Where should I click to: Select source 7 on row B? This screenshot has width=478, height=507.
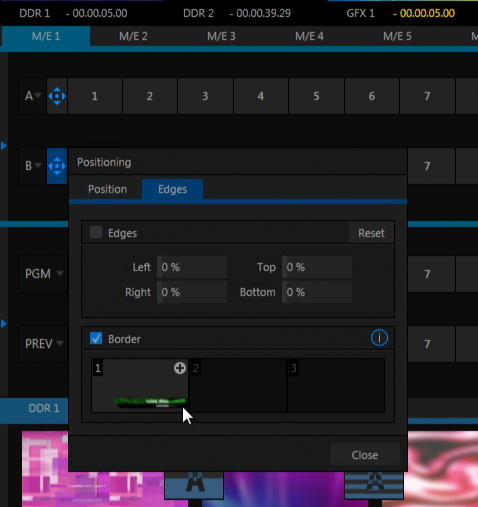(x=431, y=166)
